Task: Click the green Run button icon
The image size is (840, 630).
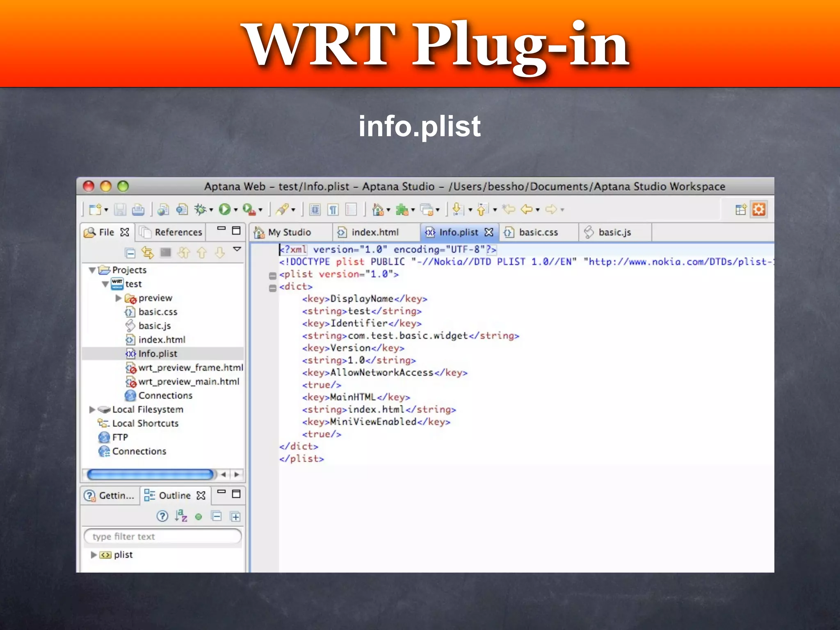Action: (x=224, y=210)
